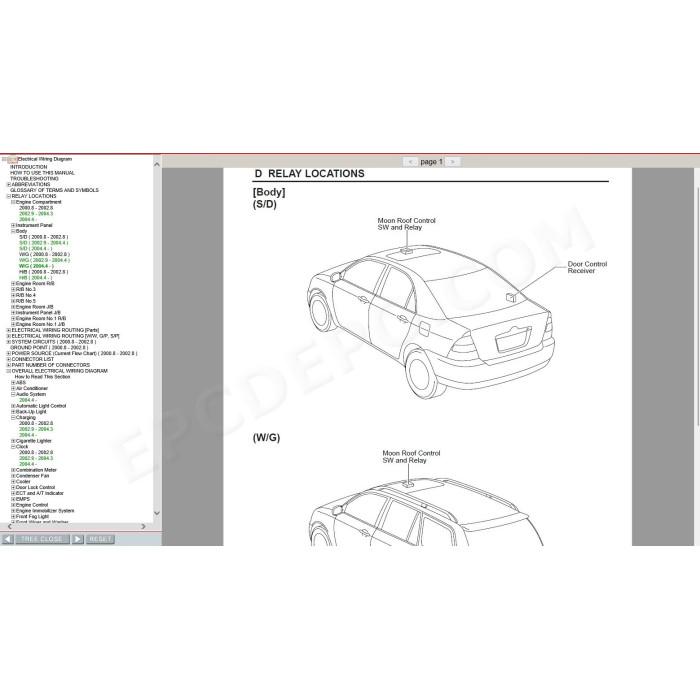Select H/B ( 2000.8 - 2002.8 ) under Body
The image size is (700, 700).
point(44,272)
